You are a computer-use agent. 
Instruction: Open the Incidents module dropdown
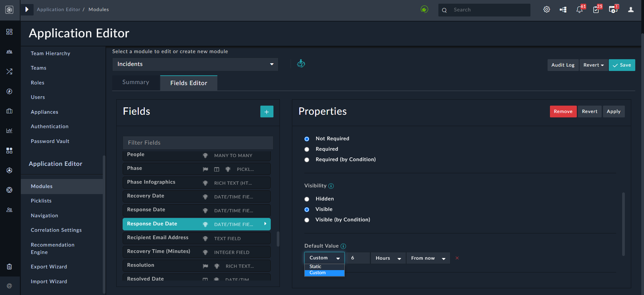[x=195, y=64]
